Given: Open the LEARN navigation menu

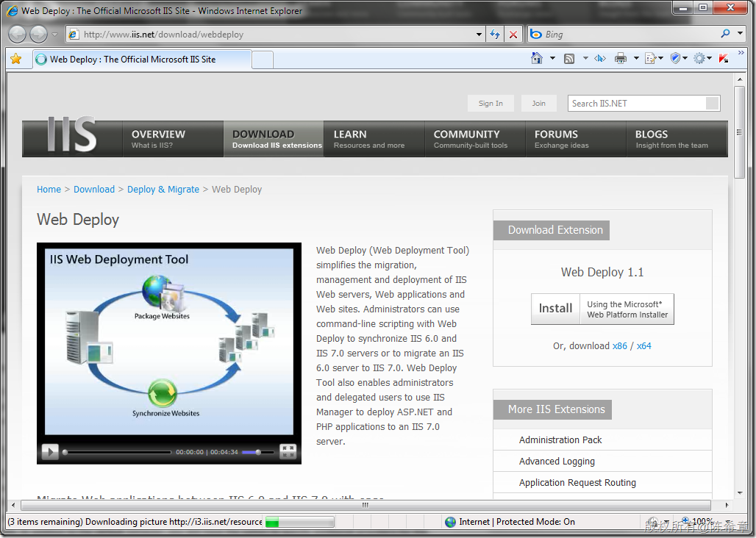Looking at the screenshot, I should [374, 139].
